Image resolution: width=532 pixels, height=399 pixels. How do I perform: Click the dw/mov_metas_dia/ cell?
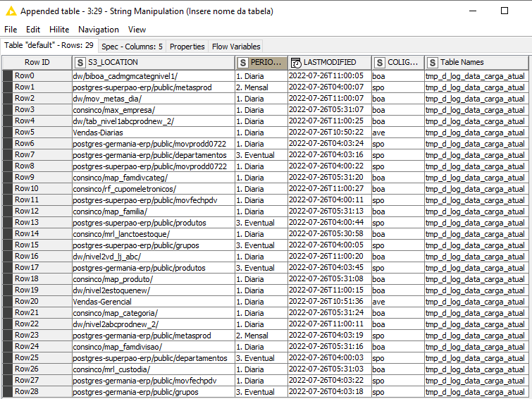tap(154, 99)
